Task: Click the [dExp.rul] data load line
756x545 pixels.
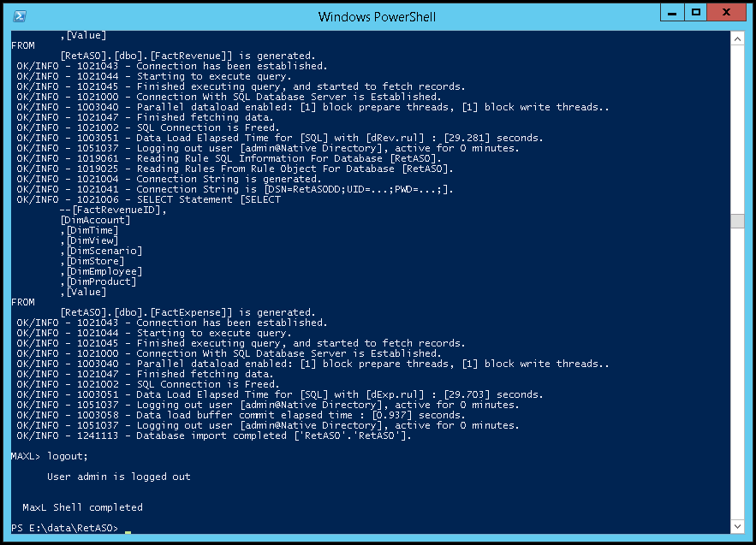Action: click(x=280, y=394)
